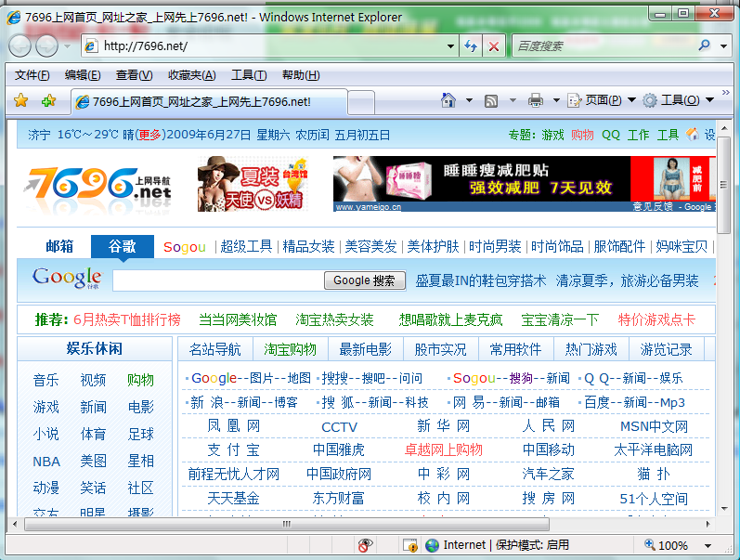Click the Google 搜索 button
Viewport: 740px width, 560px height.
pos(364,280)
